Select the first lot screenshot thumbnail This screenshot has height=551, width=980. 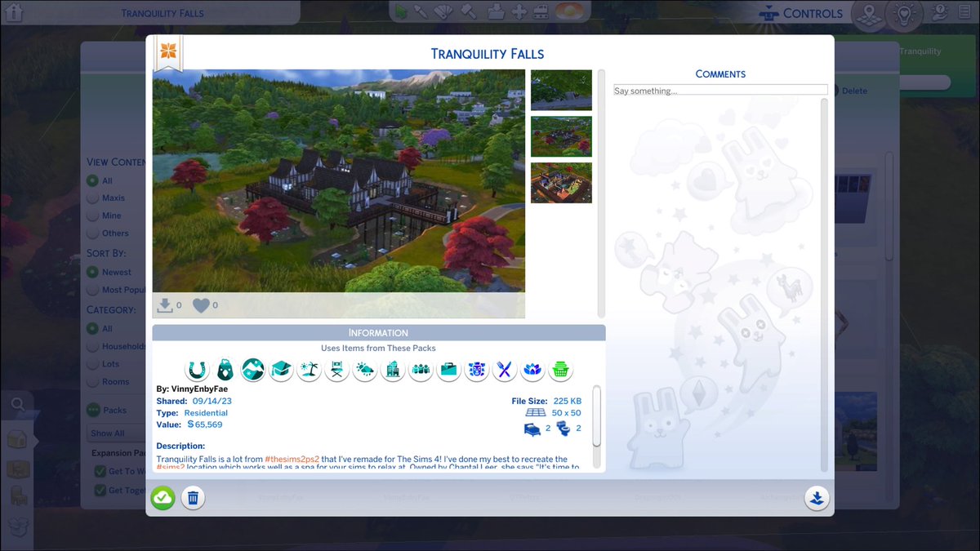pos(561,90)
